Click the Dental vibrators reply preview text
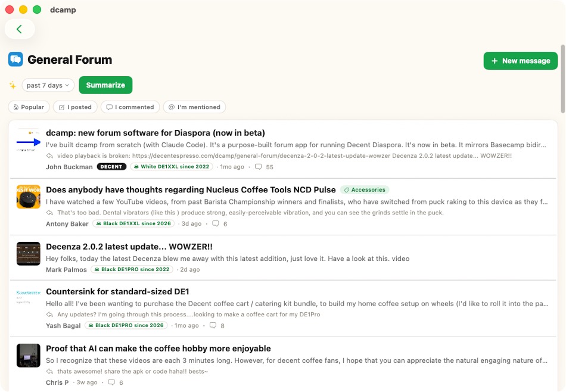This screenshot has height=392, width=566. pyautogui.click(x=250, y=213)
